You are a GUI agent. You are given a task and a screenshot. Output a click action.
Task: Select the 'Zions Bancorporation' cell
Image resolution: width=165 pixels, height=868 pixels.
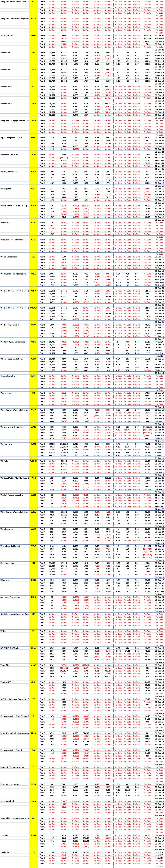click(14, 784)
